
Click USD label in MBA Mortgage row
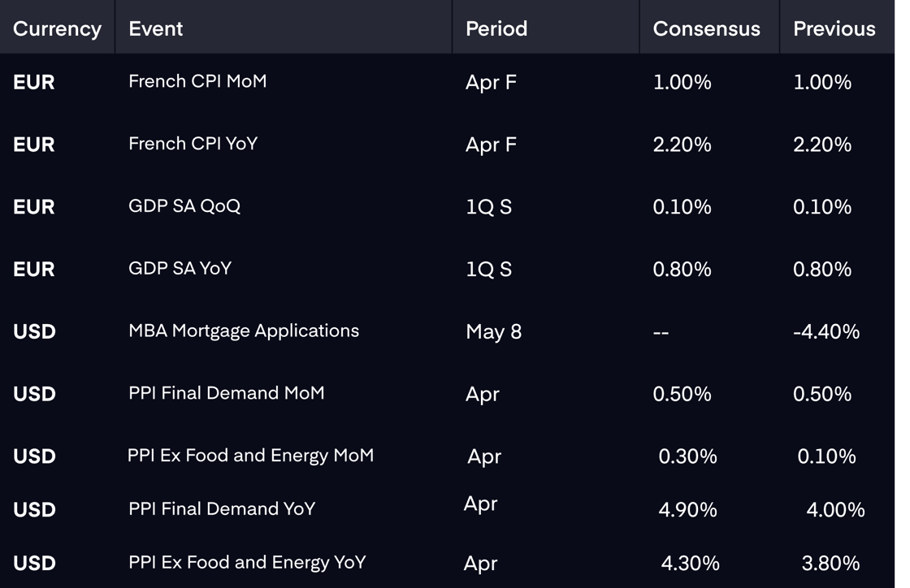pyautogui.click(x=34, y=331)
